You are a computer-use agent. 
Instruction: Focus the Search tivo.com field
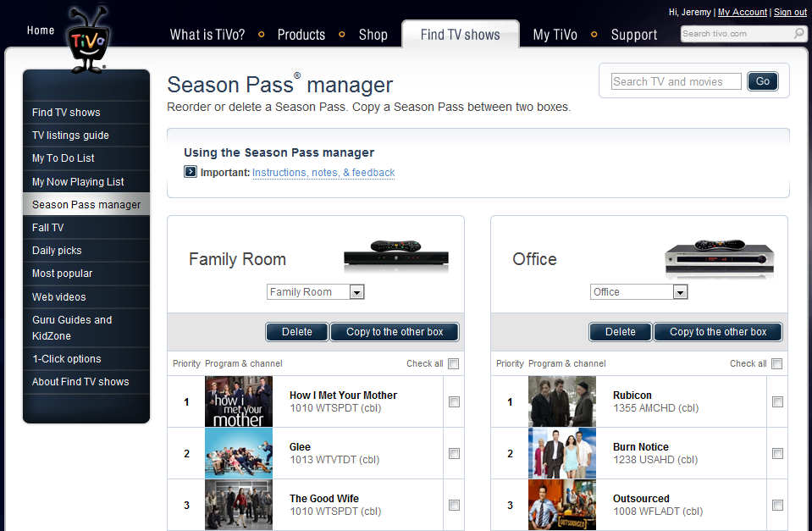pos(737,34)
